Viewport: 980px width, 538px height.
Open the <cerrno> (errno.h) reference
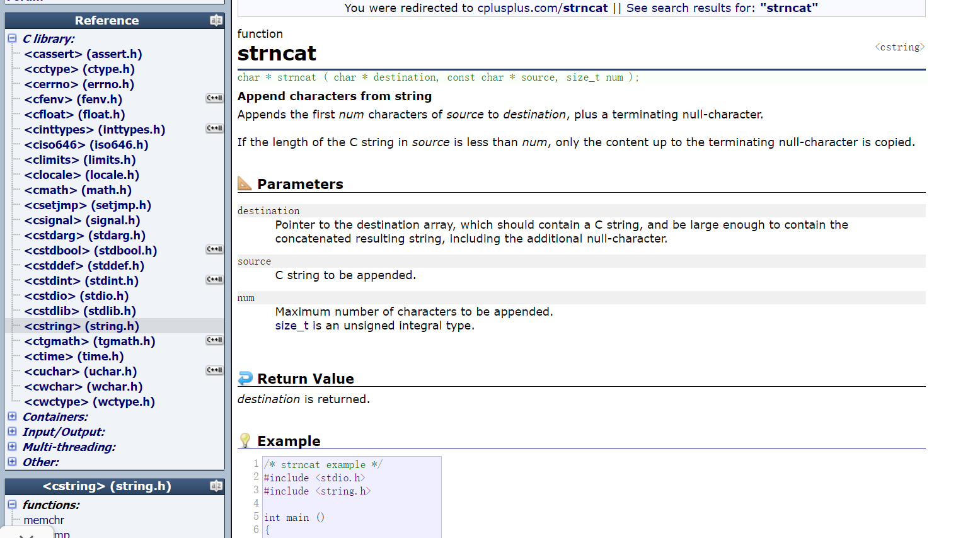click(x=79, y=84)
